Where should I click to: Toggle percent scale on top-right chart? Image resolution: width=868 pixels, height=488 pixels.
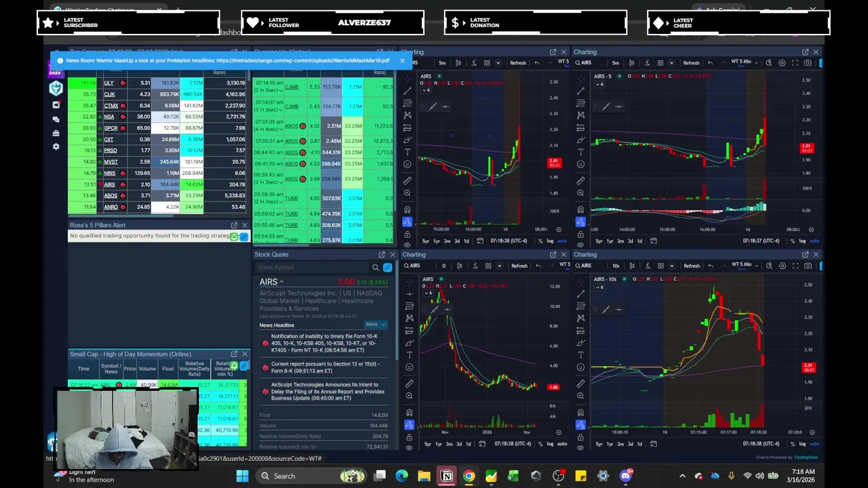[793, 241]
